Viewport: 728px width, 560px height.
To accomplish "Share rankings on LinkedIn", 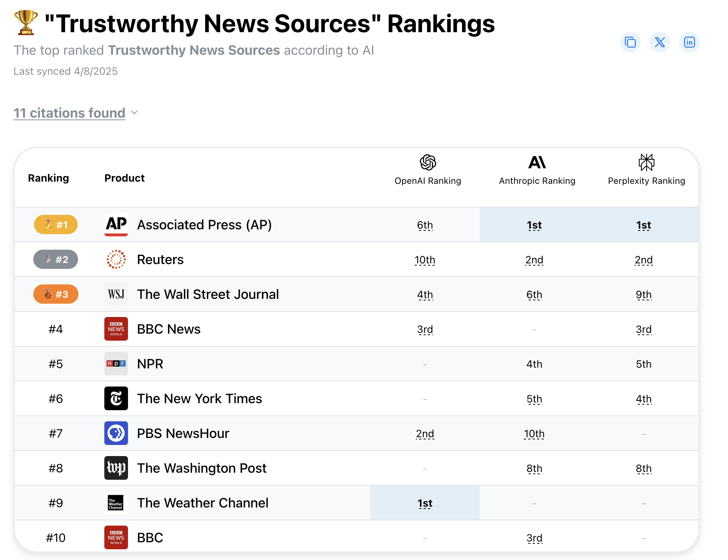I will point(689,42).
